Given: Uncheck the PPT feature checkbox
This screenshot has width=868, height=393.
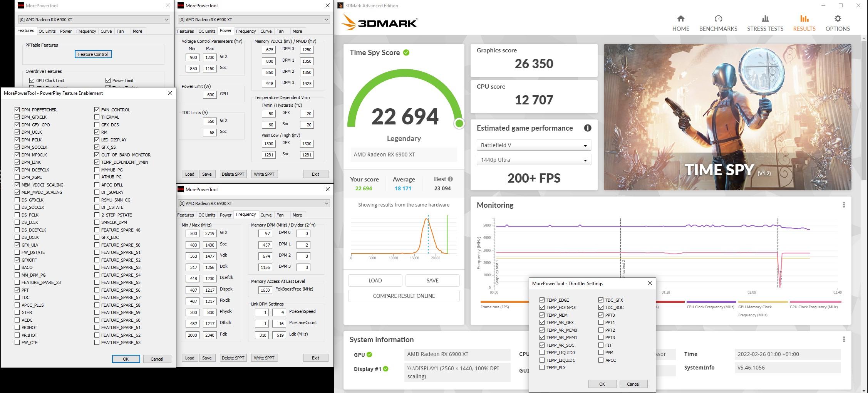Looking at the screenshot, I should tap(17, 290).
